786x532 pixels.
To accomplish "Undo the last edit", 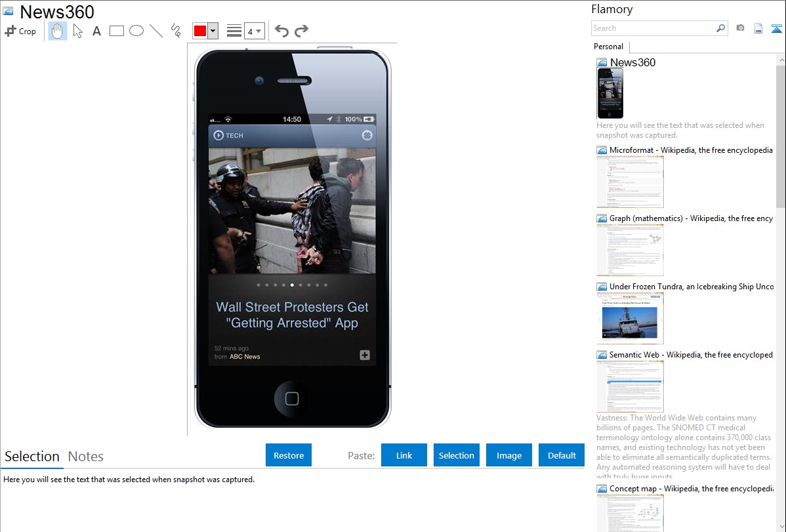I will coord(281,31).
